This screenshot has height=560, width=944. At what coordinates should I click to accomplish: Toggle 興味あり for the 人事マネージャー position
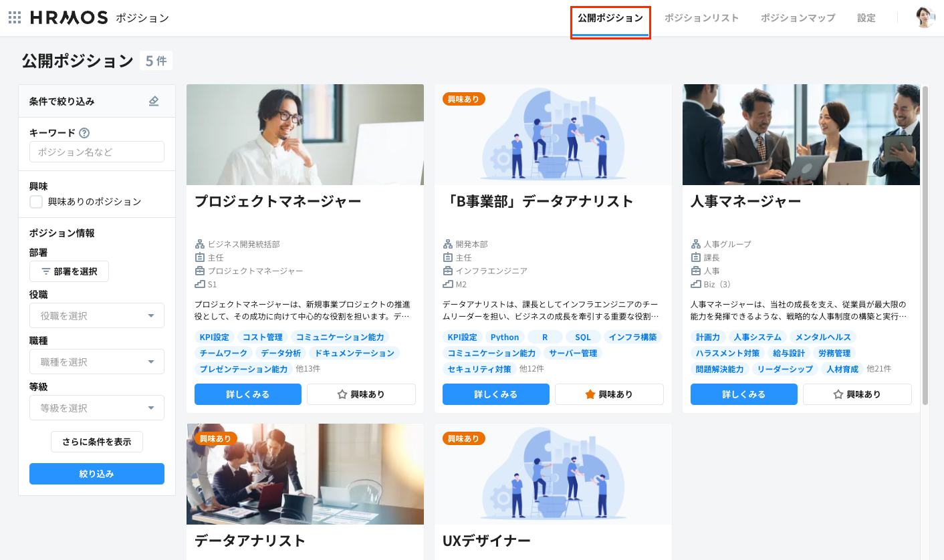click(857, 394)
